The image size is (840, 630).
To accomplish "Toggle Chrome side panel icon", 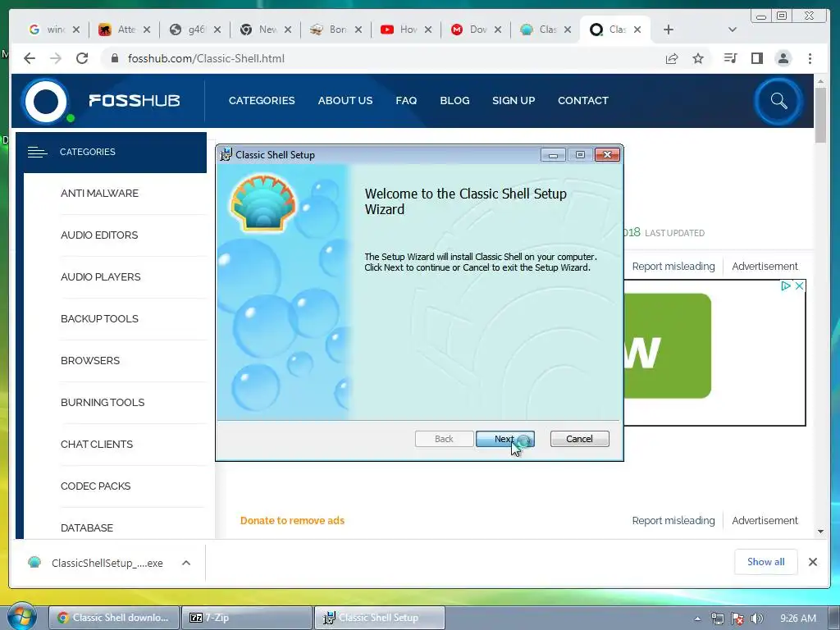I will point(756,58).
